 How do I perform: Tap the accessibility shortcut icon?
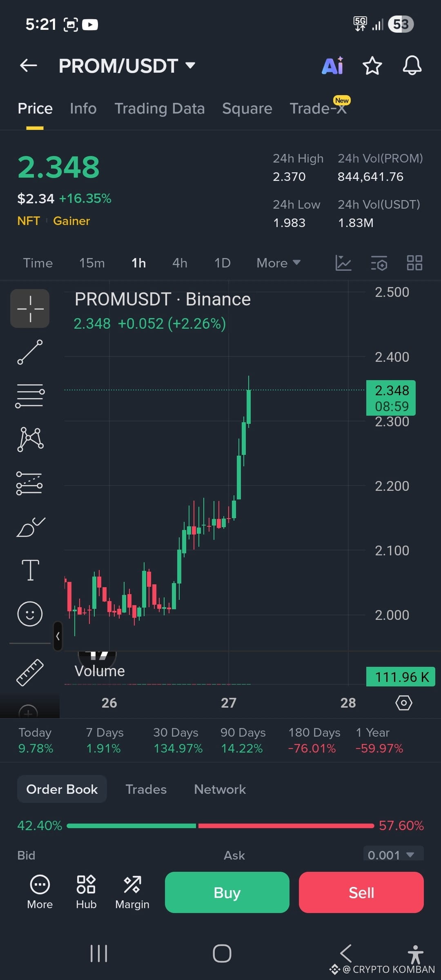point(415,954)
